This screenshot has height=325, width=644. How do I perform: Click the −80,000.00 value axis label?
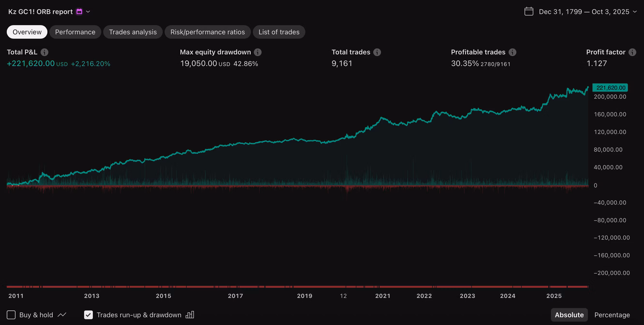pyautogui.click(x=610, y=221)
